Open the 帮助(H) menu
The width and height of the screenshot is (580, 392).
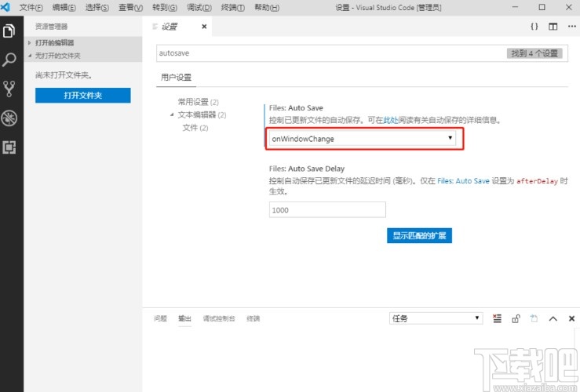tap(267, 7)
